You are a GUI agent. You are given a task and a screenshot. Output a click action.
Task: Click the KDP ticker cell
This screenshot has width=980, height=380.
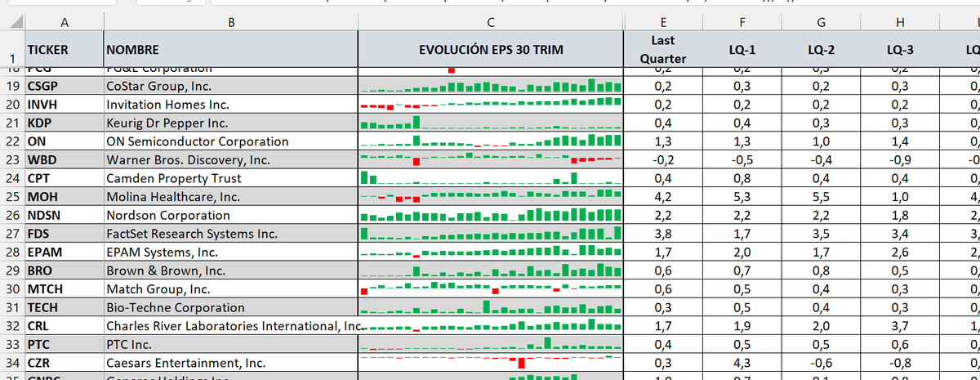(65, 123)
